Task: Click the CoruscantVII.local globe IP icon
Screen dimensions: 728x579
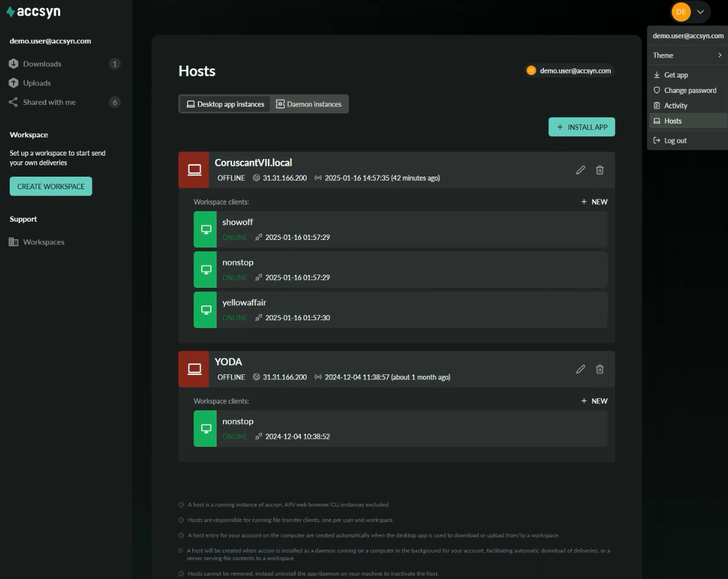Action: coord(257,178)
